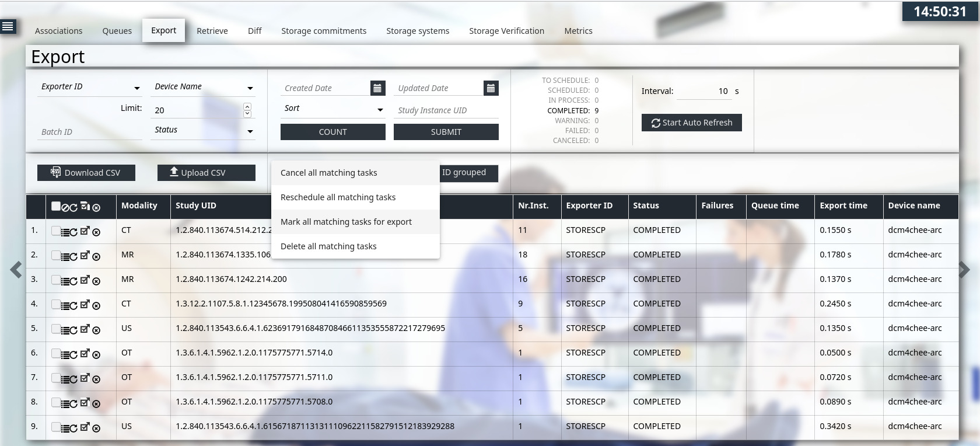
Task: Check the checkbox for row 6
Action: click(56, 354)
